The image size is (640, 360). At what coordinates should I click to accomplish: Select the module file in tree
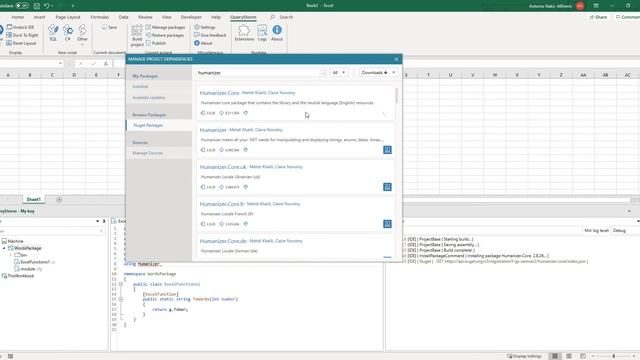point(28,269)
